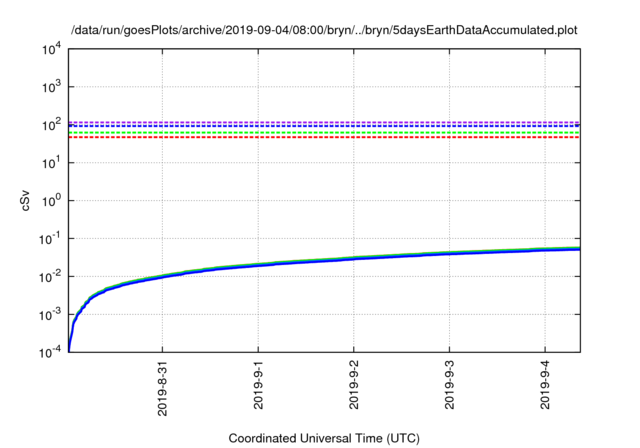640x448 pixels.
Task: Click the 2019-9-3 date tick label
Action: point(449,385)
